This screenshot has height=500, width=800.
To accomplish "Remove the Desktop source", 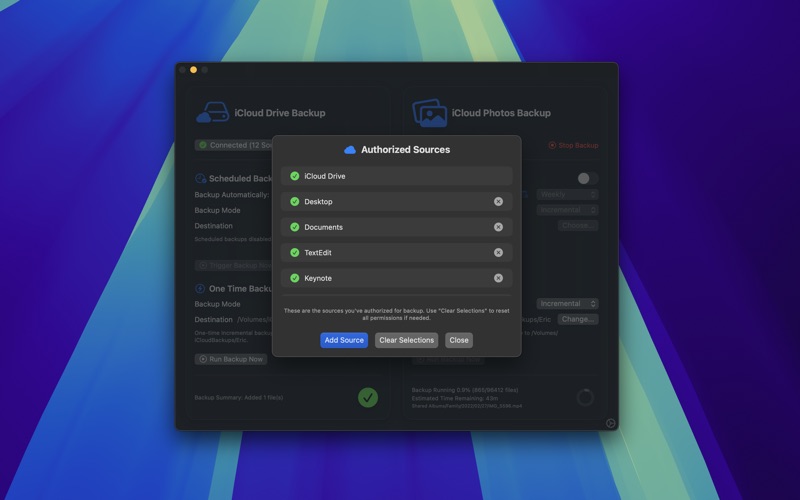I will click(x=498, y=202).
